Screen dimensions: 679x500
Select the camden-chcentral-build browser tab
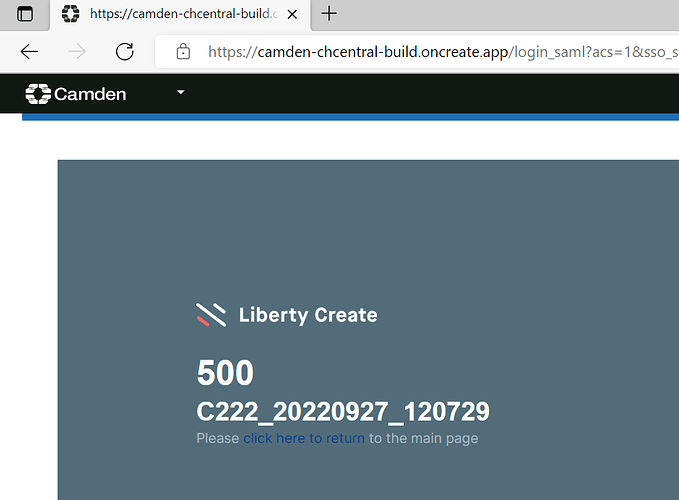[180, 14]
